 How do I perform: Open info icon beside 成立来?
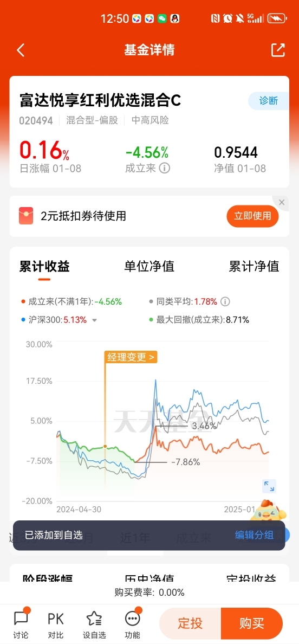point(165,168)
